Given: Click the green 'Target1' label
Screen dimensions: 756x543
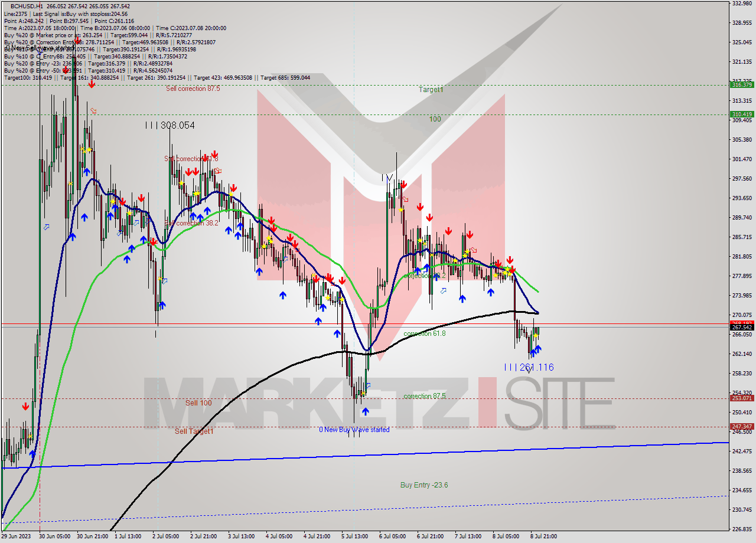Looking at the screenshot, I should [431, 90].
